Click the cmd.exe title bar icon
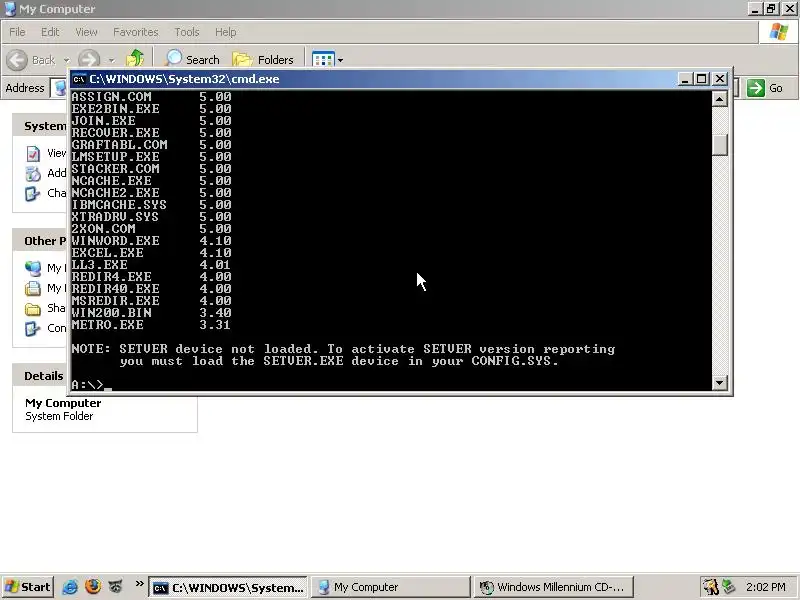This screenshot has height=600, width=800. 79,79
